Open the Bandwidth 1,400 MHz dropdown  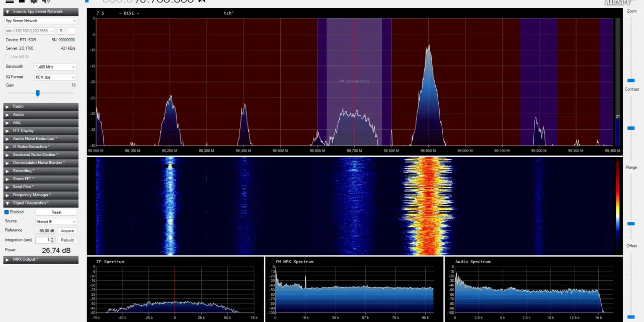point(55,67)
